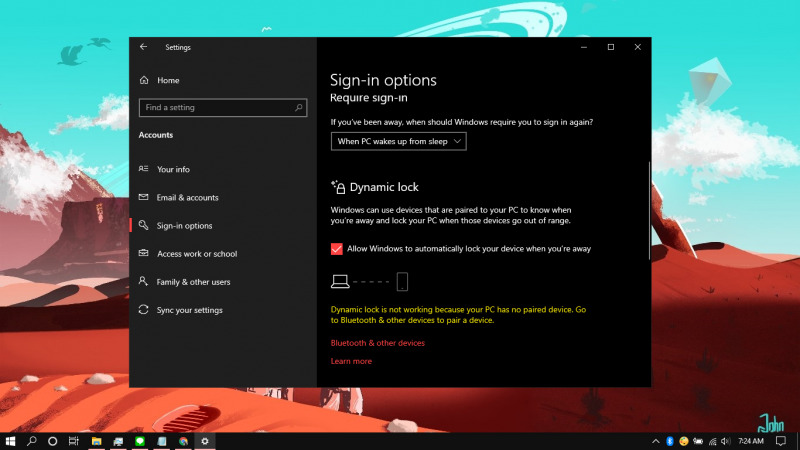Open Google Chrome from taskbar
Screen dimensions: 800x450
coord(183,441)
